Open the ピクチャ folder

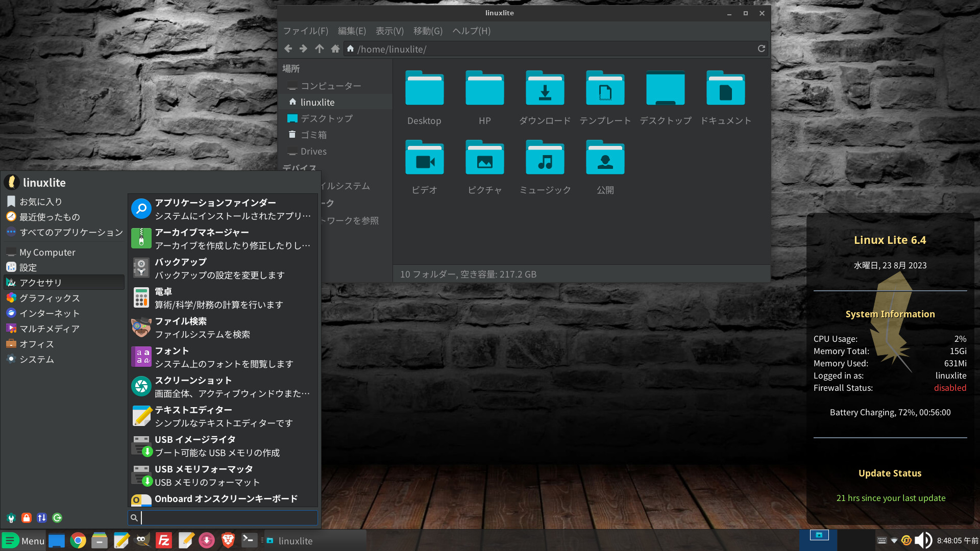[x=485, y=167]
